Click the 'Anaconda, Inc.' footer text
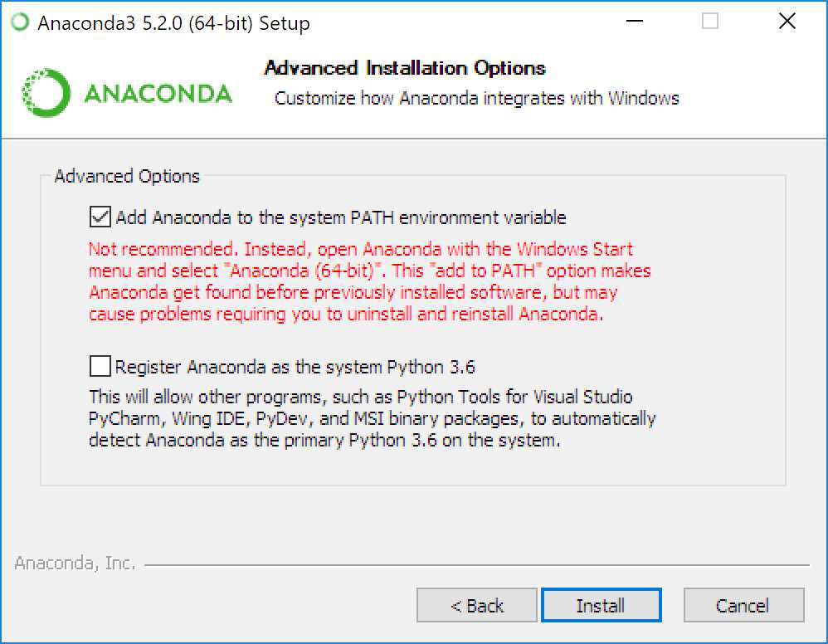The image size is (828, 644). [x=75, y=563]
